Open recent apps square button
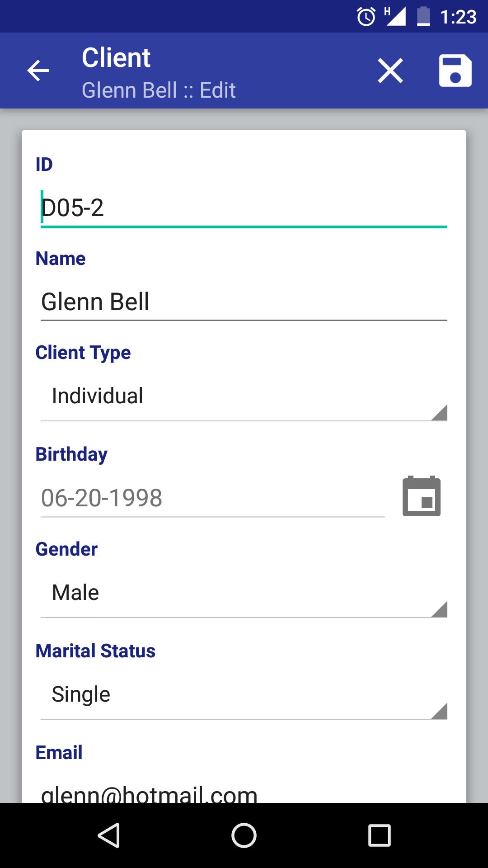 (x=379, y=835)
